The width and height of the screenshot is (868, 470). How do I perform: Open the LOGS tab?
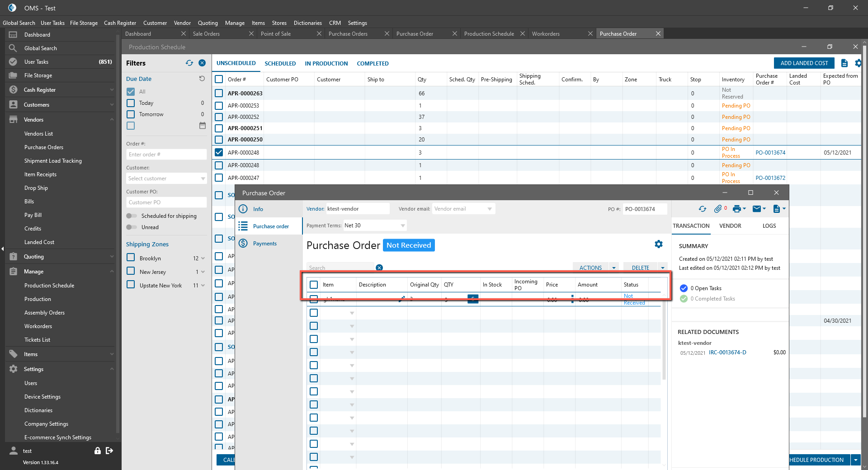tap(769, 226)
